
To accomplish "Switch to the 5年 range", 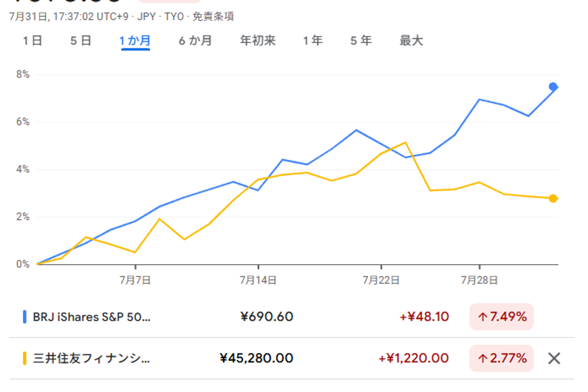I will (x=360, y=40).
